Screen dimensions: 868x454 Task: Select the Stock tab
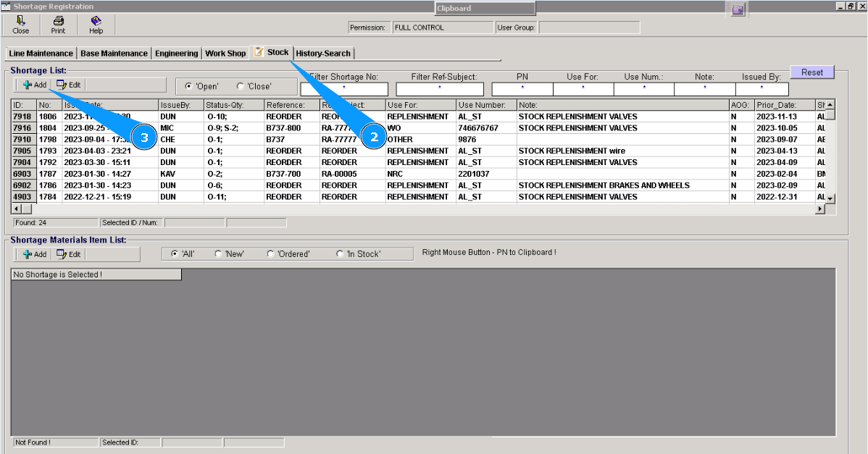[x=271, y=52]
